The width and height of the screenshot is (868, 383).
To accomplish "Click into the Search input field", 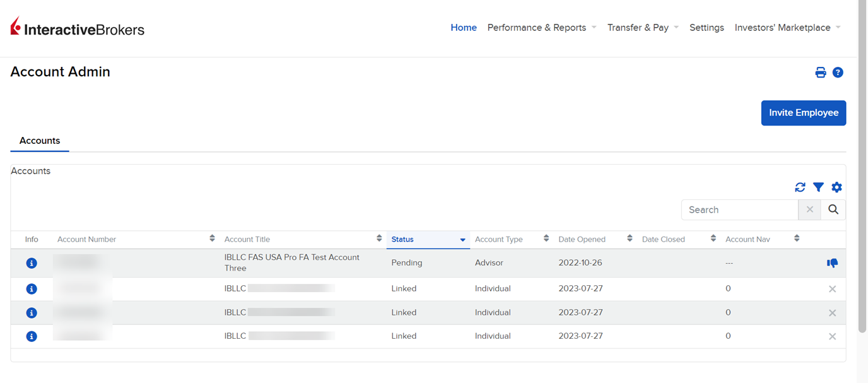I will pos(739,210).
